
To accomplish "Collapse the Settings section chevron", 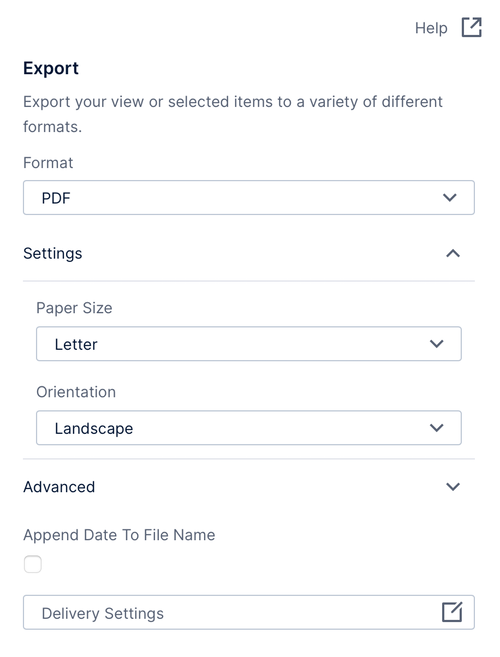I will tap(453, 253).
